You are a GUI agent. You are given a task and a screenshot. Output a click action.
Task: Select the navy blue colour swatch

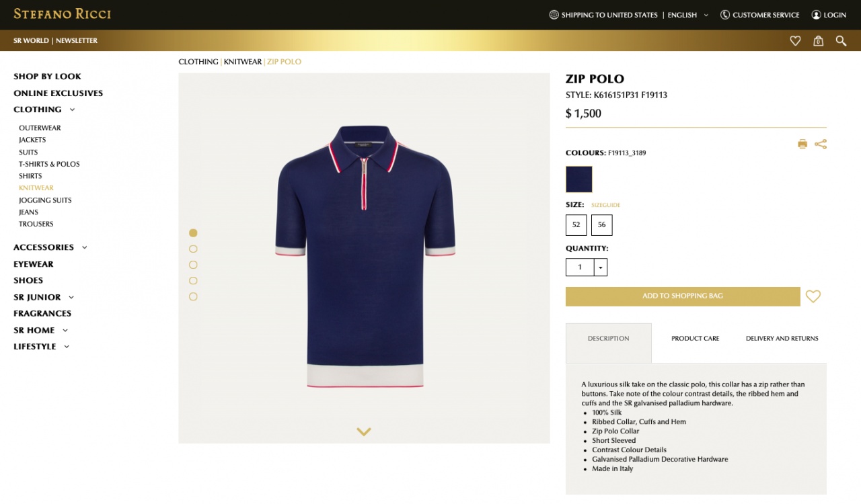tap(579, 179)
